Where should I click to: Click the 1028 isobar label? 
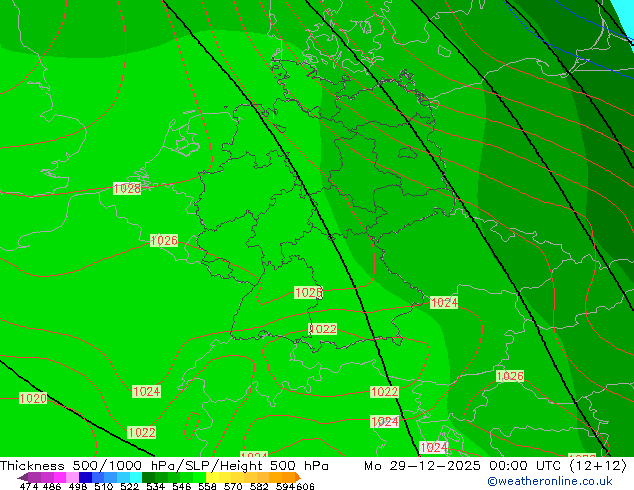tap(127, 188)
